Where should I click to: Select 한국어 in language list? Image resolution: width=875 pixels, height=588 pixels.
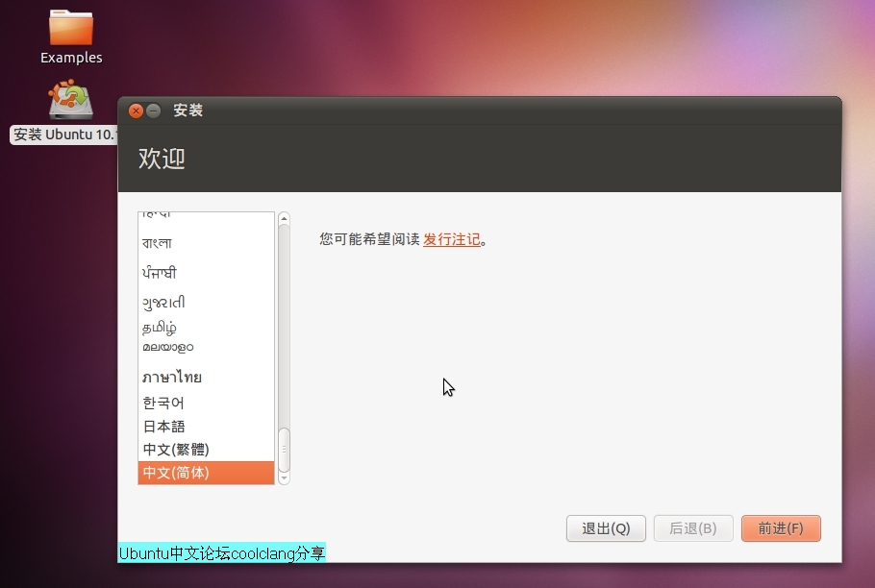pyautogui.click(x=206, y=403)
